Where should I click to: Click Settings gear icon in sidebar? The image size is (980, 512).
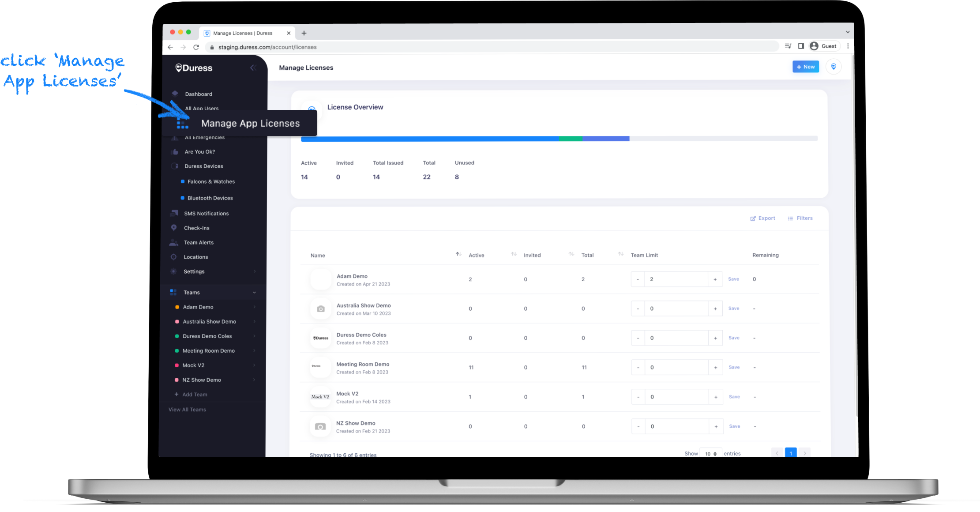[x=173, y=271]
